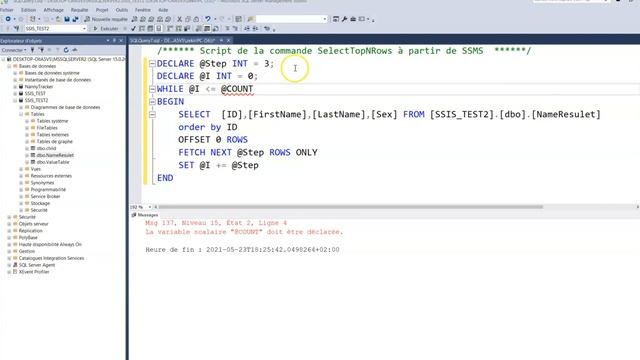Select the FileTables folder
The image size is (640, 360).
click(47, 128)
